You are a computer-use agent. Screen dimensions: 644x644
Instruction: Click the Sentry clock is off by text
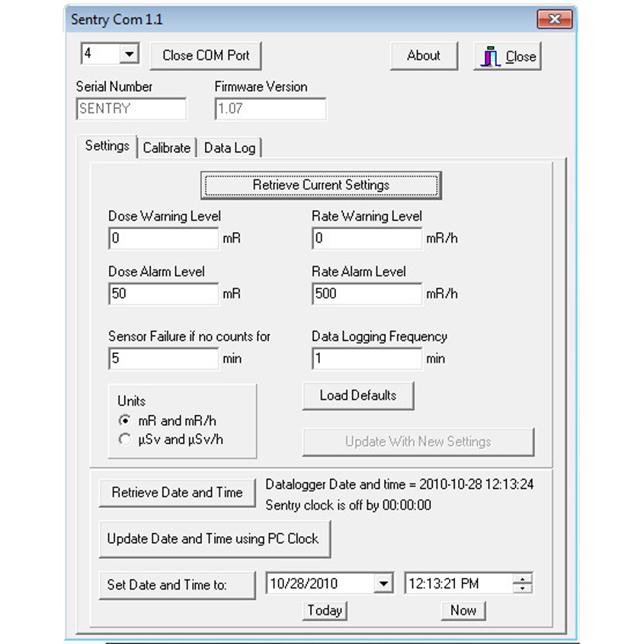point(348,505)
